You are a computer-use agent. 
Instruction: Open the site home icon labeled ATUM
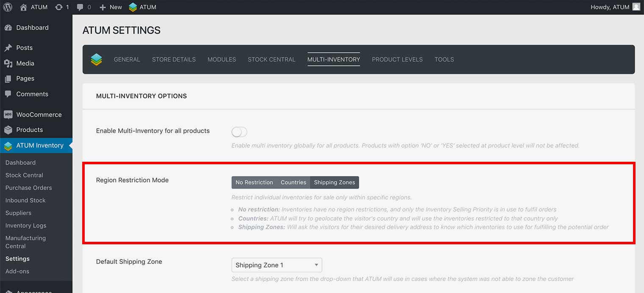coord(24,7)
